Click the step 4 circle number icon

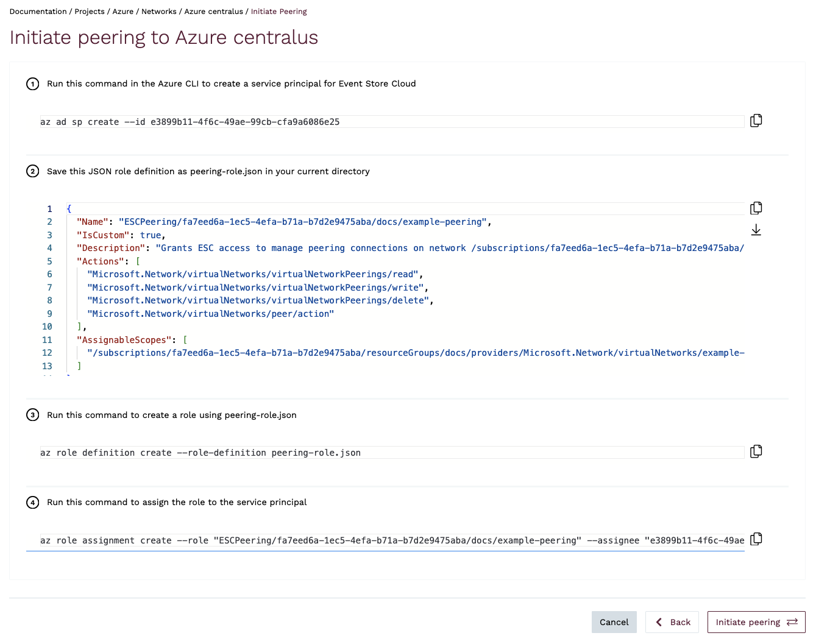(33, 503)
